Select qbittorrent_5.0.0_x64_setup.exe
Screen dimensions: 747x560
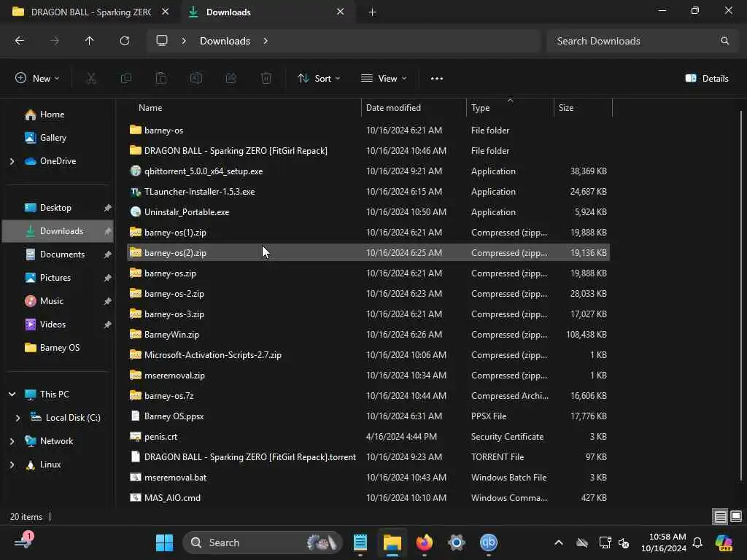(368, 171)
